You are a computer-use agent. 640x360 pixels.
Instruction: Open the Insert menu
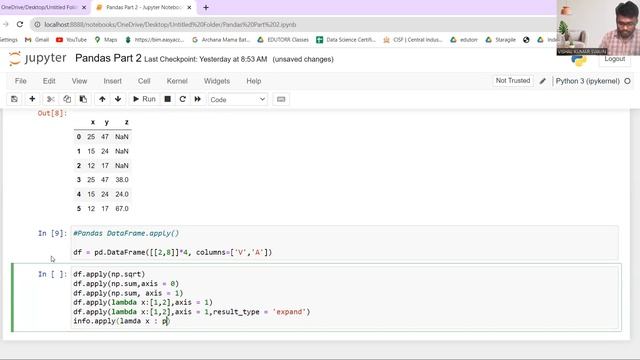(112, 81)
